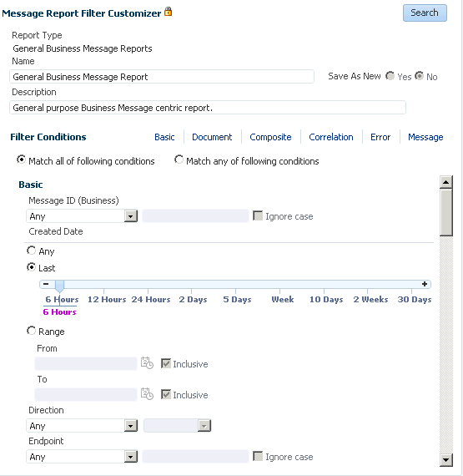The image size is (463, 476).
Task: Click the lock icon beside the customizer title
Action: pos(168,12)
